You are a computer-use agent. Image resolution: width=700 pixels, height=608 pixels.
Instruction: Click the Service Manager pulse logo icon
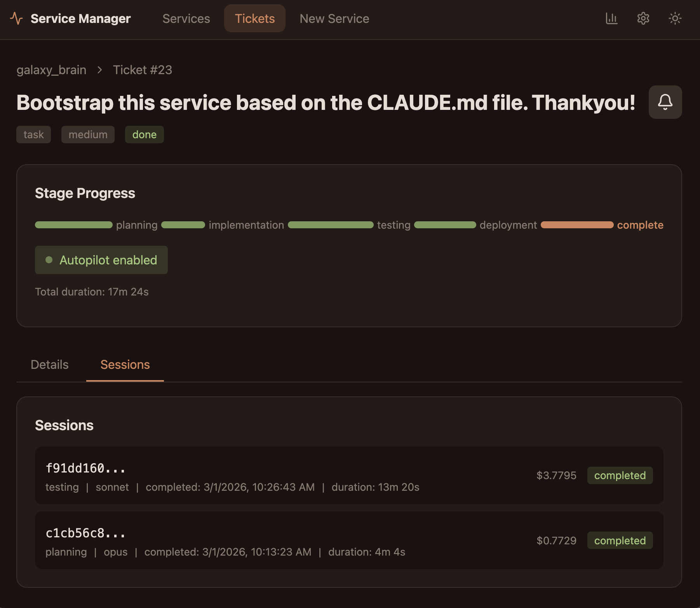click(x=16, y=18)
